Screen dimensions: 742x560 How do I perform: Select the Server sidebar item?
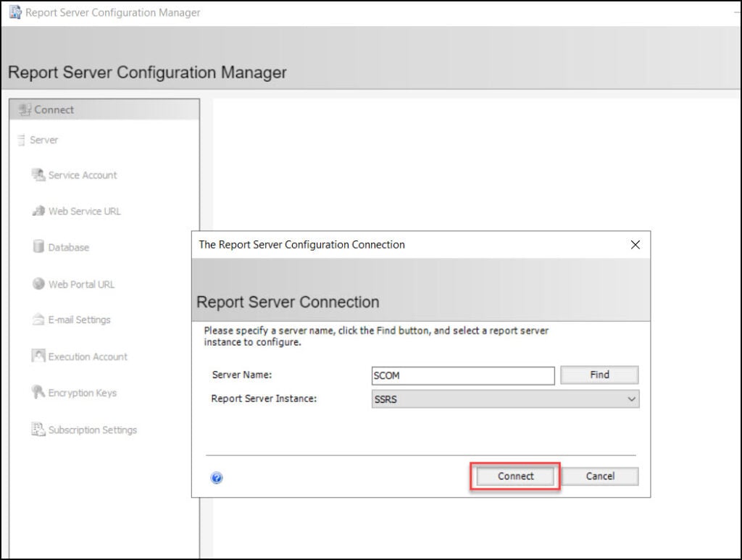[38, 140]
